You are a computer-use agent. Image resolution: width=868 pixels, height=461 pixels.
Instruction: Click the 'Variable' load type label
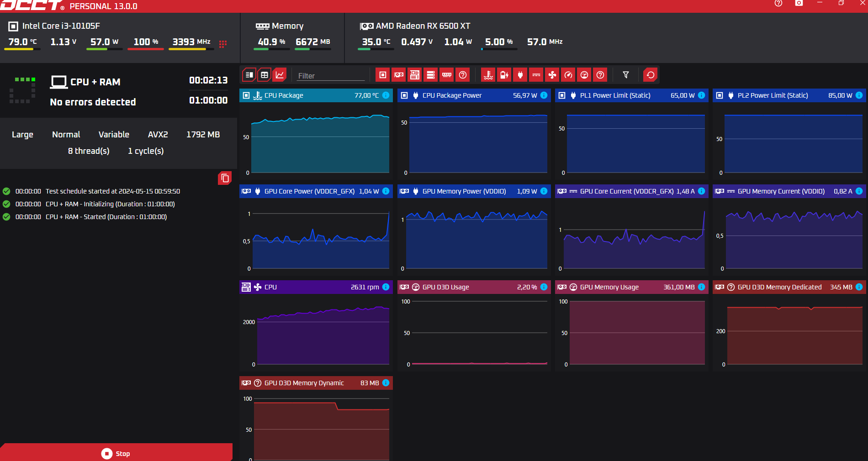point(114,135)
